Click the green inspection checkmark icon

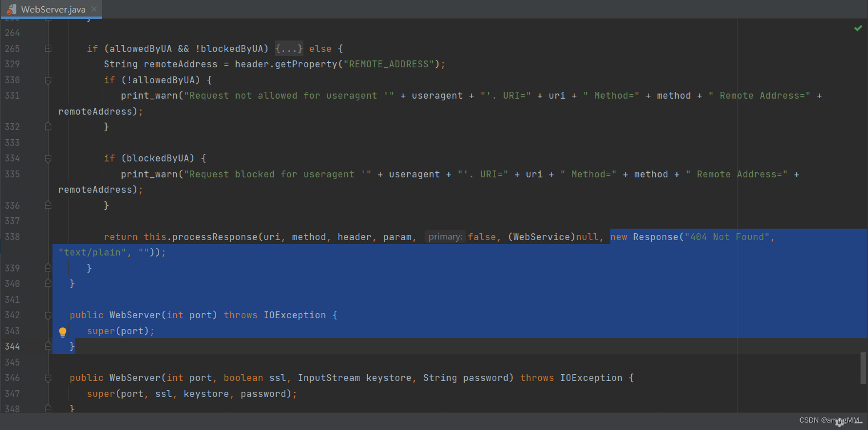pos(858,28)
